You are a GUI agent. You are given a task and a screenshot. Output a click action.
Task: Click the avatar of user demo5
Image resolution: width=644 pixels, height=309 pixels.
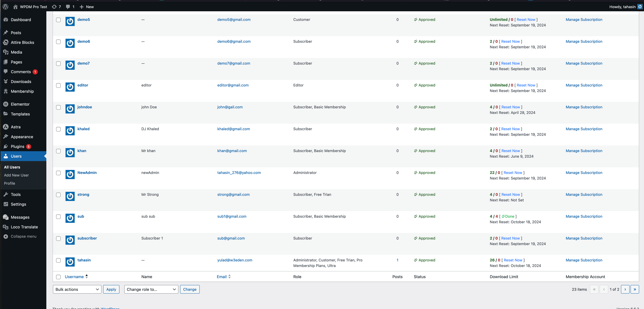click(x=70, y=21)
